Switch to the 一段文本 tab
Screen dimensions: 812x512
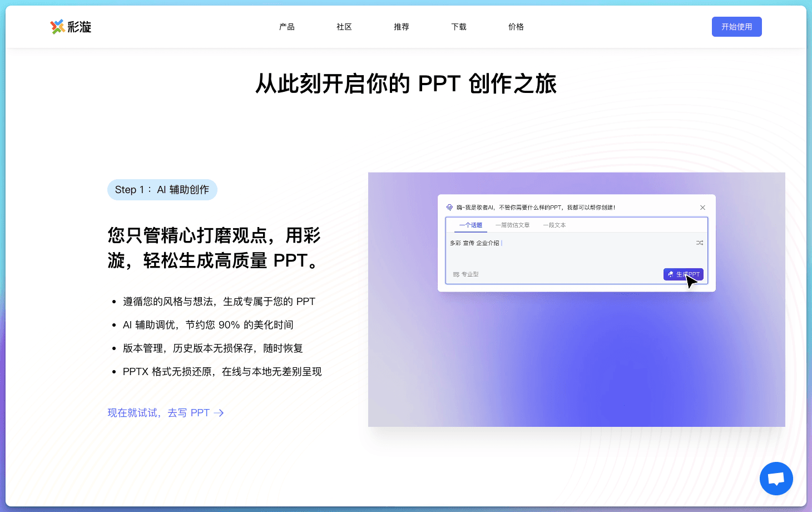554,225
